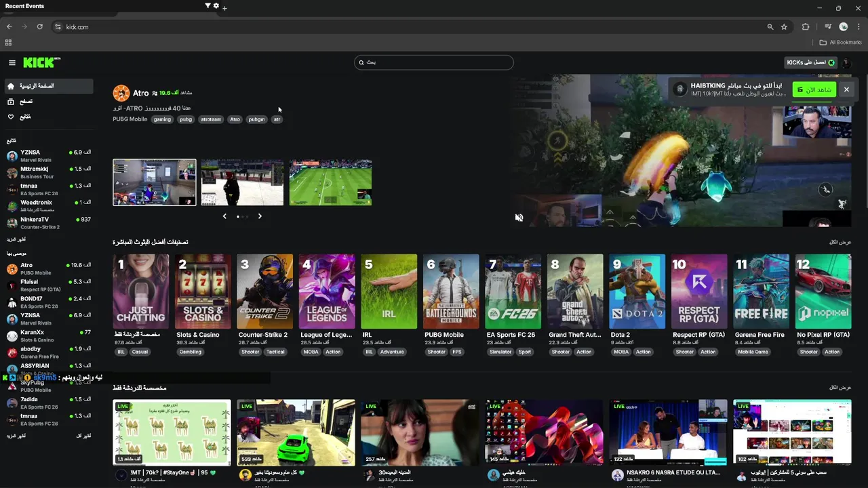Viewport: 868px width, 488px height.
Task: Open the IRL category card
Action: (389, 291)
